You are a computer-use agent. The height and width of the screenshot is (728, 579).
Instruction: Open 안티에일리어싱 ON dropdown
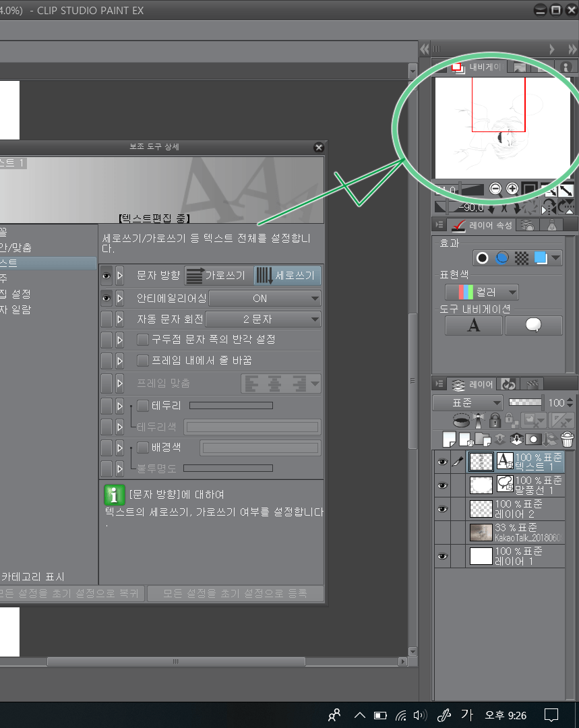click(x=265, y=299)
